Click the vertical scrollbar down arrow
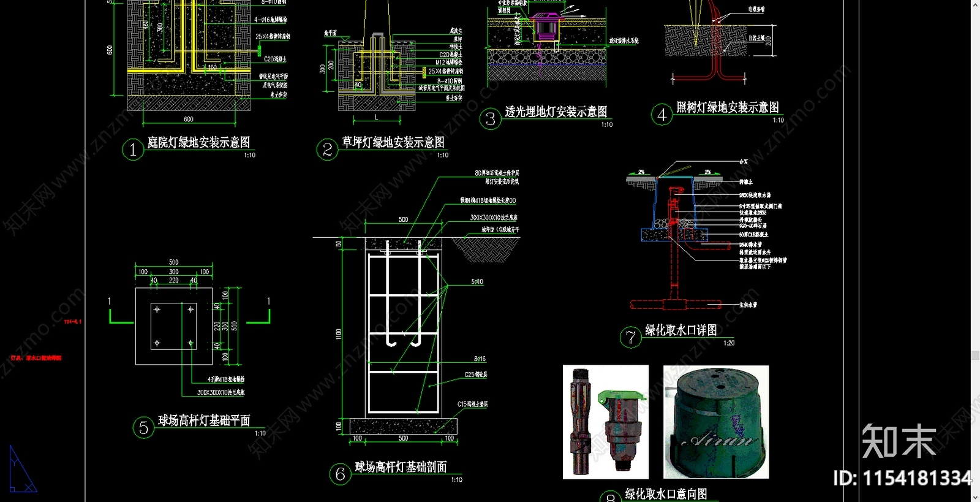980x502 pixels. (975, 496)
